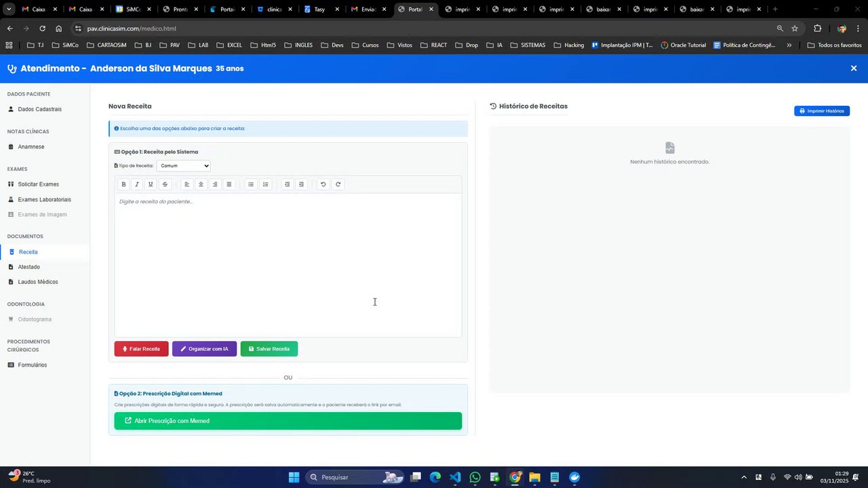Insert a bulleted list in the editor
The image size is (868, 488).
pos(251,184)
